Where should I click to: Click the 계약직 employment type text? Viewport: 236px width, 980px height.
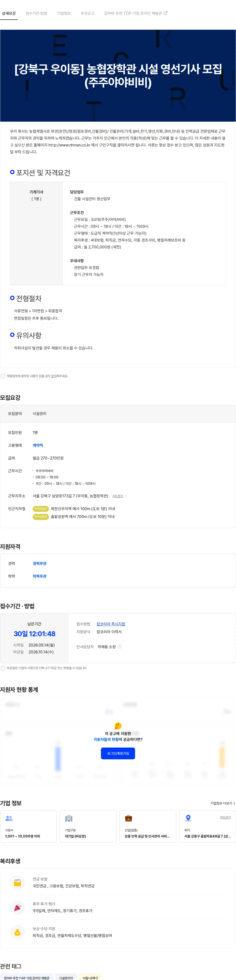tap(38, 446)
